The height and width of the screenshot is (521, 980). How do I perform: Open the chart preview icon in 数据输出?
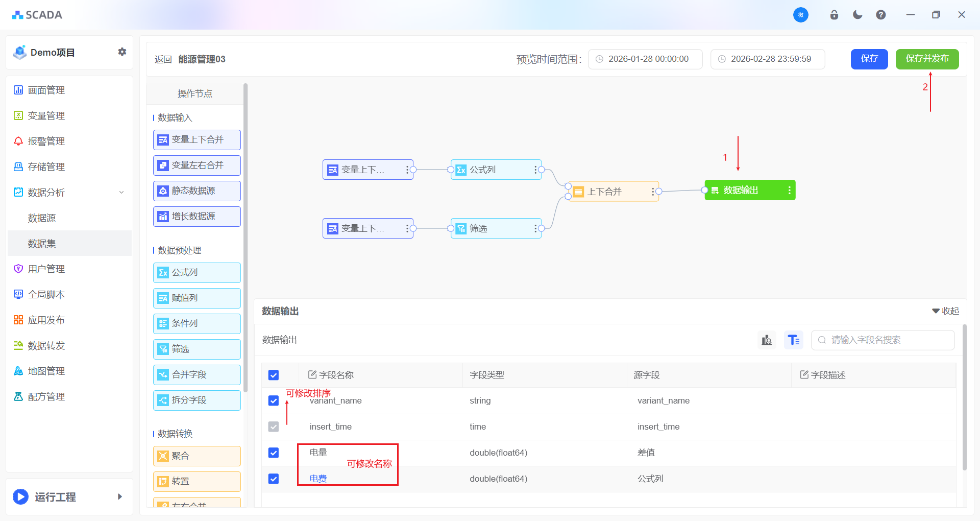pyautogui.click(x=767, y=340)
